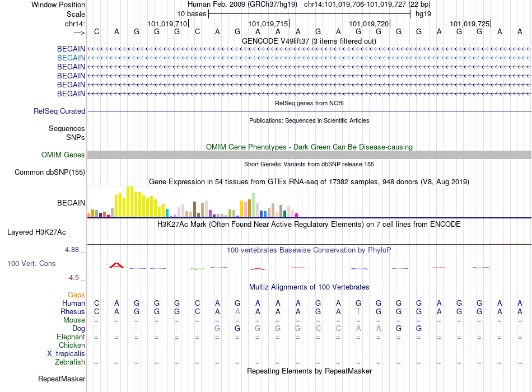Click the red PhyloP conservation peak
Viewport: 532px width, 392px height.
click(x=116, y=265)
